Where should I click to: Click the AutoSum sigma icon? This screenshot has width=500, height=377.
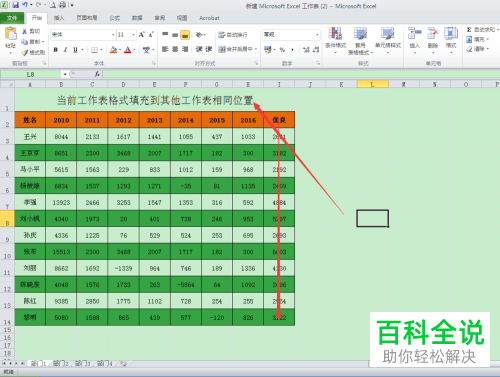tap(469, 30)
